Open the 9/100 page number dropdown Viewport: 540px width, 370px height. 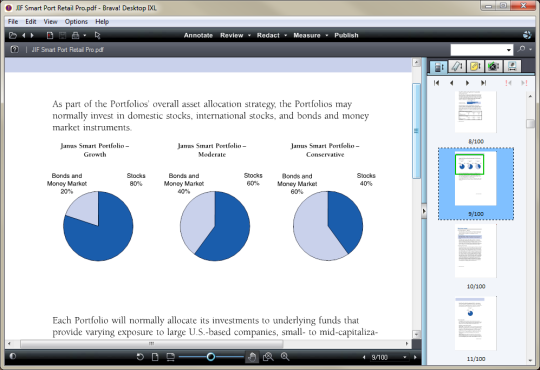pyautogui.click(x=405, y=357)
